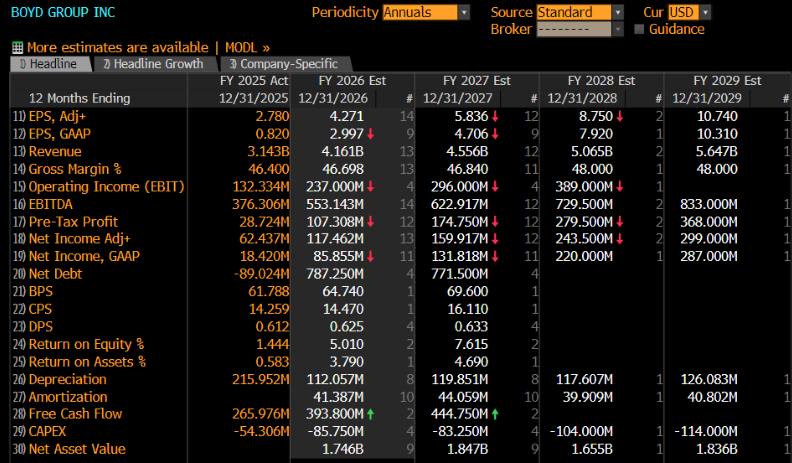Open the Source Standard dropdown
This screenshot has height=463, width=792.
[580, 12]
